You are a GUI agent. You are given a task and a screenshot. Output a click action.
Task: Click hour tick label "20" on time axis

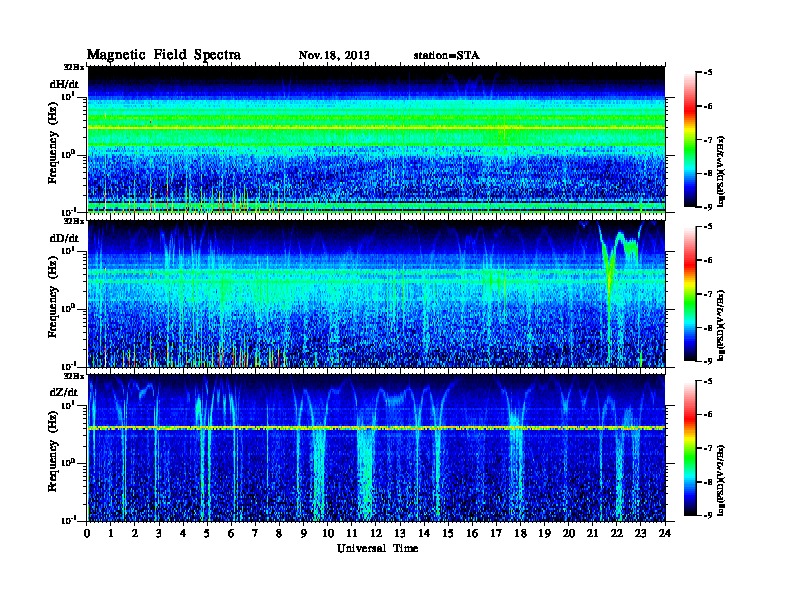pyautogui.click(x=568, y=533)
